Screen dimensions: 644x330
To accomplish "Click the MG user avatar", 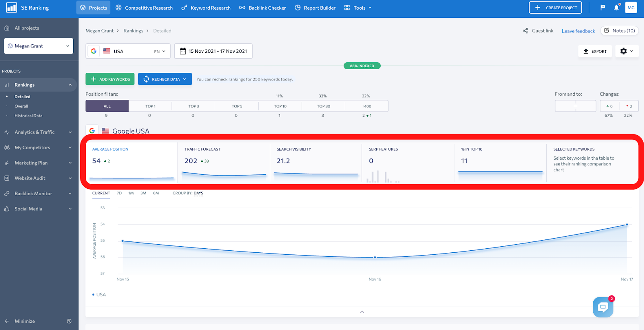I will point(631,8).
